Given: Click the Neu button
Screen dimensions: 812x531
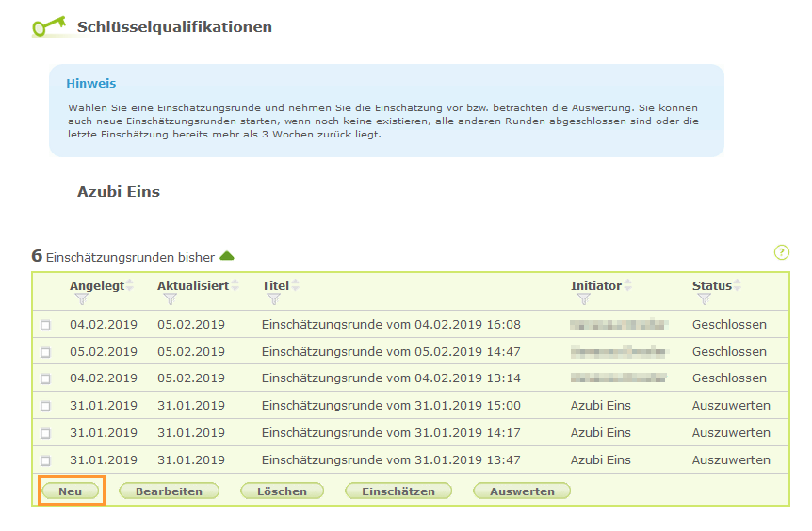Looking at the screenshot, I should tap(71, 491).
